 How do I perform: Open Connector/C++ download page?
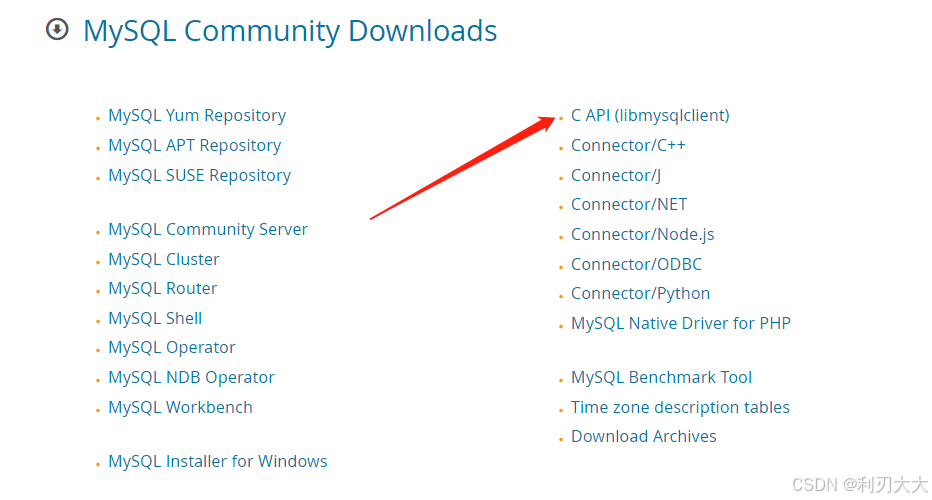(628, 146)
